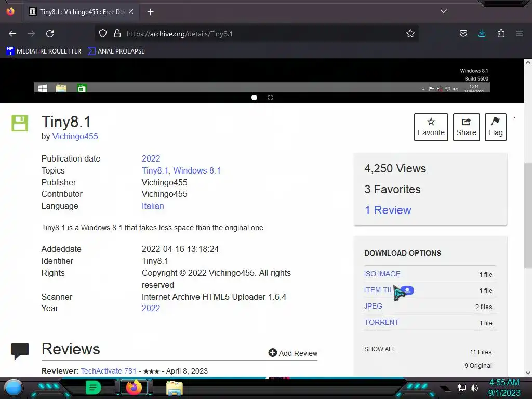Viewport: 532px width, 399px height.
Task: Open the Year 2022 link
Action: point(151,309)
